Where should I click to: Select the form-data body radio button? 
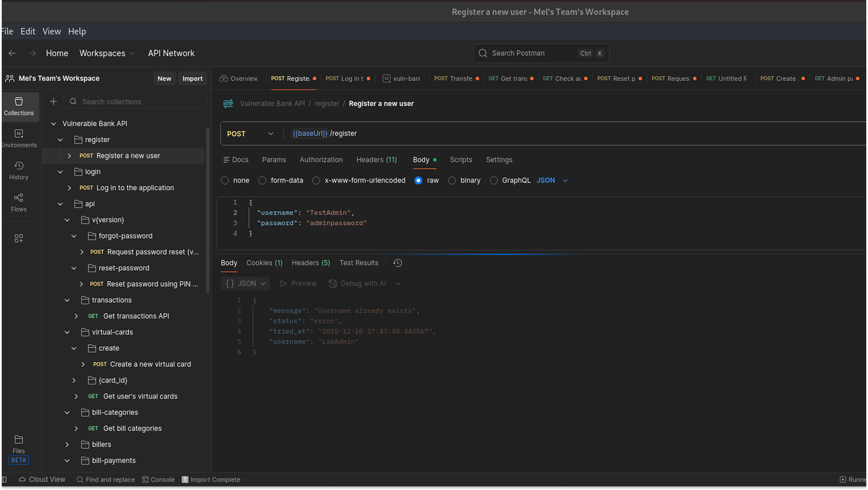[x=262, y=181]
